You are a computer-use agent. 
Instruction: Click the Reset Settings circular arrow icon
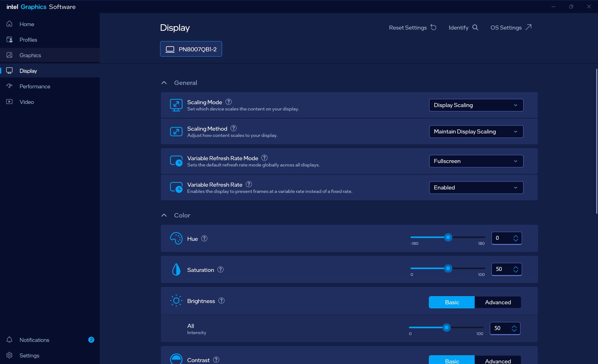(434, 27)
